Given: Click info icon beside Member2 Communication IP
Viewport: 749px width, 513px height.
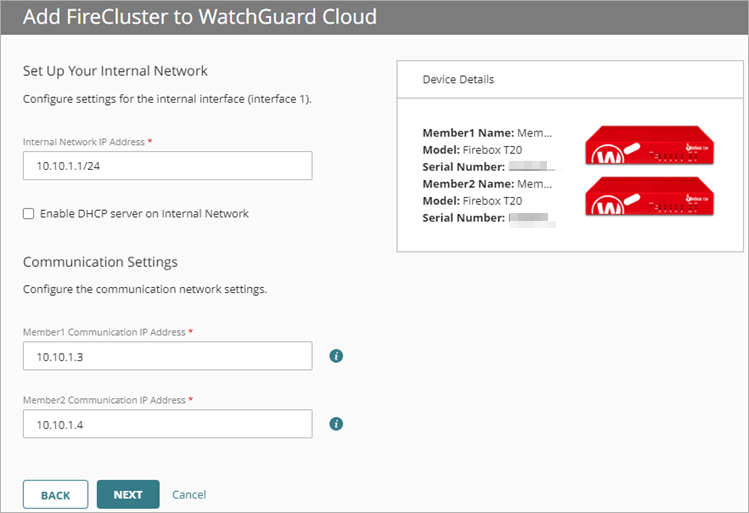Looking at the screenshot, I should [x=336, y=424].
